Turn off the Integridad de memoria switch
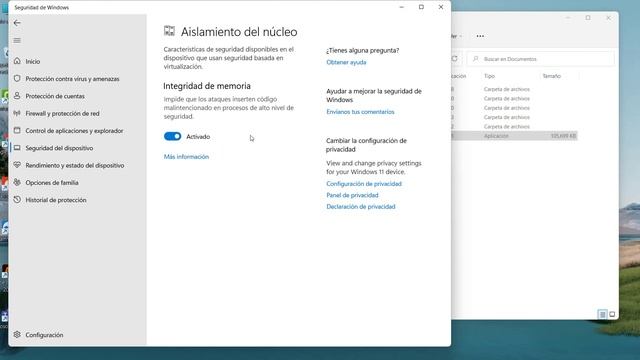 point(172,136)
